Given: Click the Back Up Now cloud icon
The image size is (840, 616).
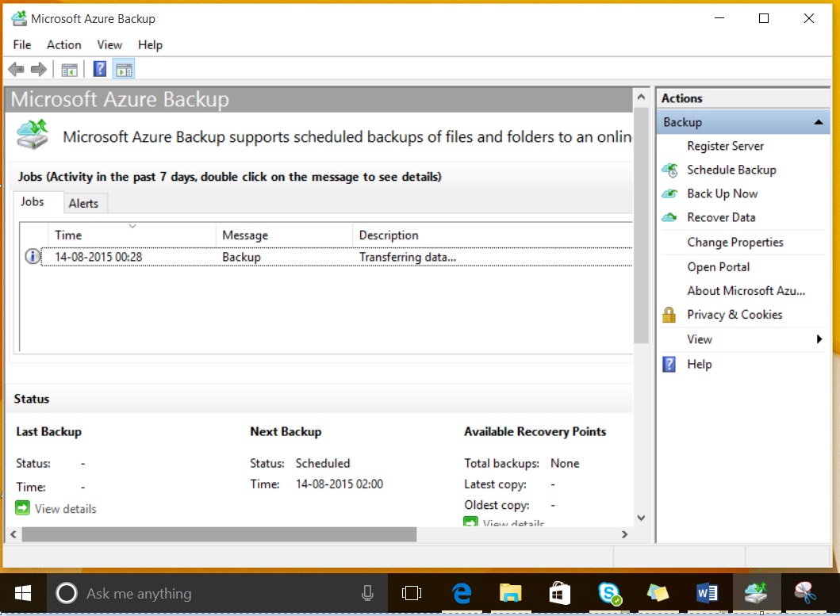Looking at the screenshot, I should click(669, 193).
